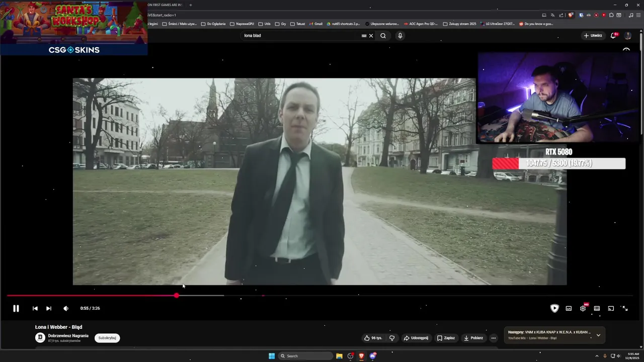Open more actions three-dot menu
The image size is (644, 362).
(x=494, y=338)
